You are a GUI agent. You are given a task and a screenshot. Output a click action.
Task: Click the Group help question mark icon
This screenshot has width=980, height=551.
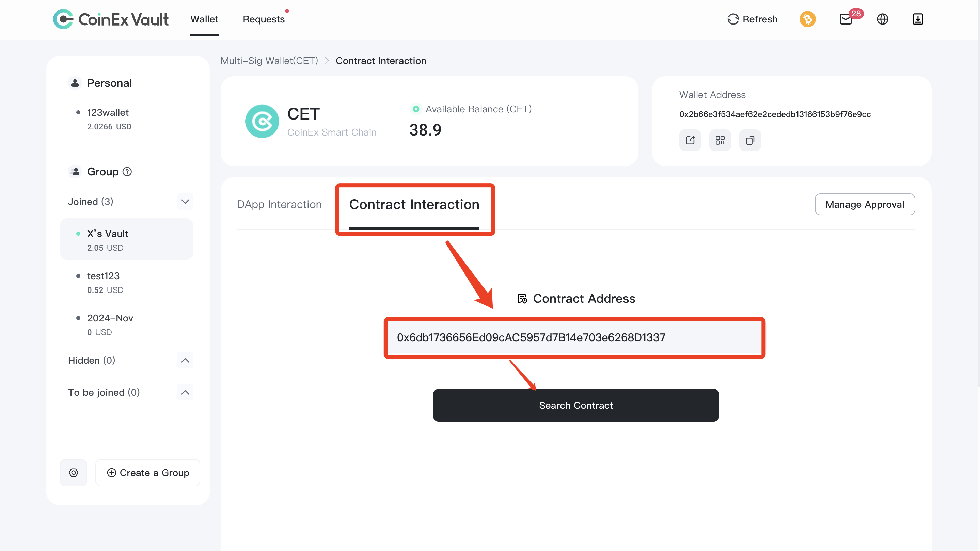pyautogui.click(x=127, y=172)
